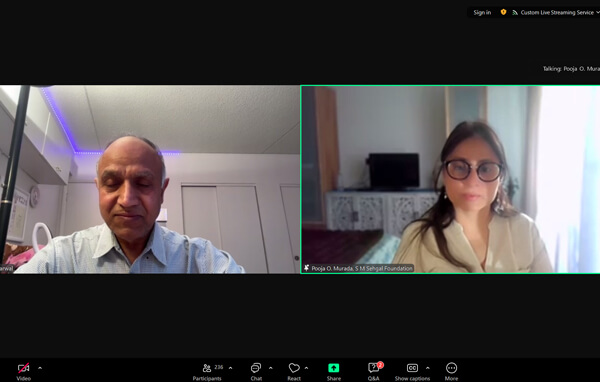Viewport: 600px width, 382px height.
Task: Select the left participant's video tile
Action: coord(150,179)
